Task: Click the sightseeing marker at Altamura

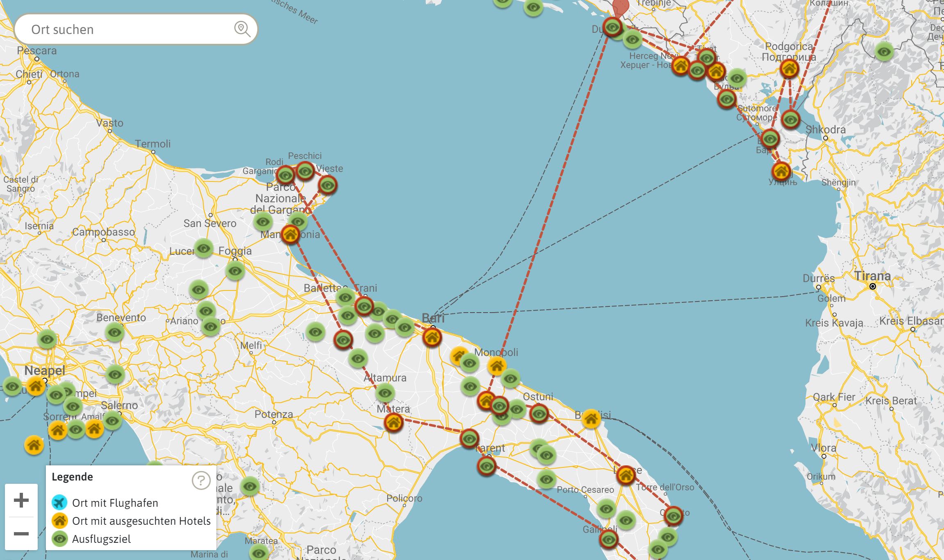Action: click(x=385, y=393)
